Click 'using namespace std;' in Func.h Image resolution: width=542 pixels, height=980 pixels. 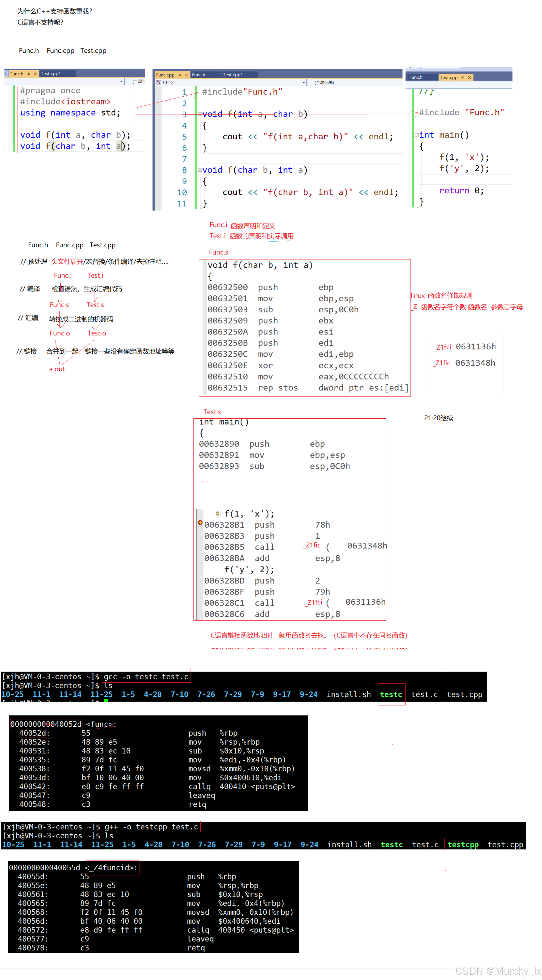[70, 113]
